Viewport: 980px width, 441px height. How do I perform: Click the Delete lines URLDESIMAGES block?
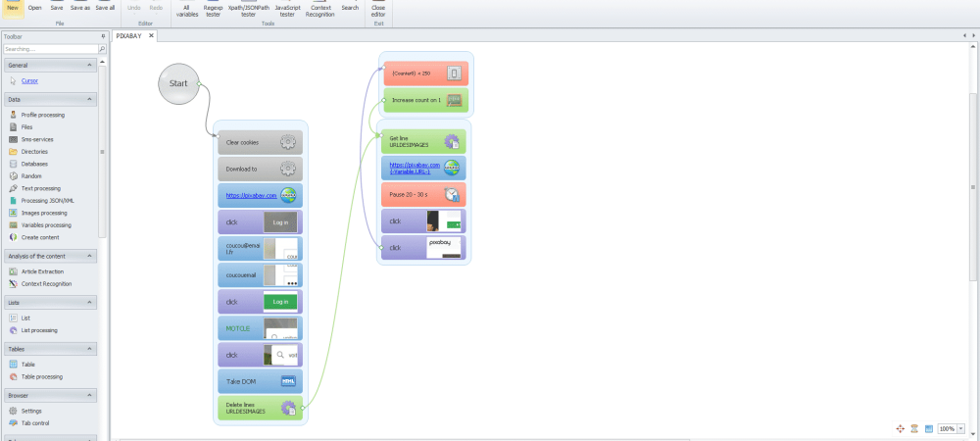pos(260,407)
